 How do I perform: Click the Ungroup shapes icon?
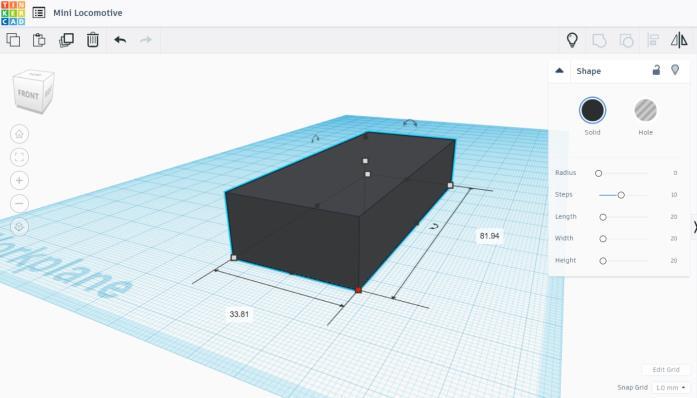626,40
